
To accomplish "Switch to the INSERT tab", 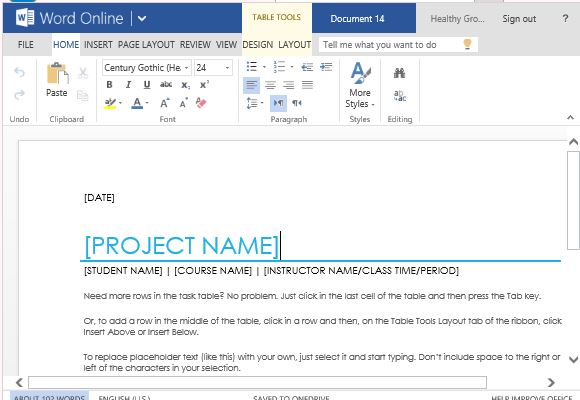I will (x=98, y=45).
